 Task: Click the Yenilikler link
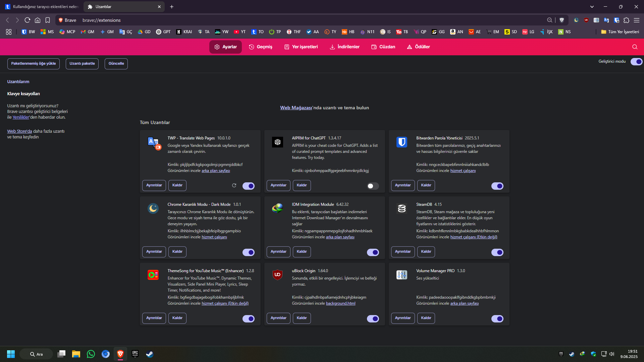point(21,117)
